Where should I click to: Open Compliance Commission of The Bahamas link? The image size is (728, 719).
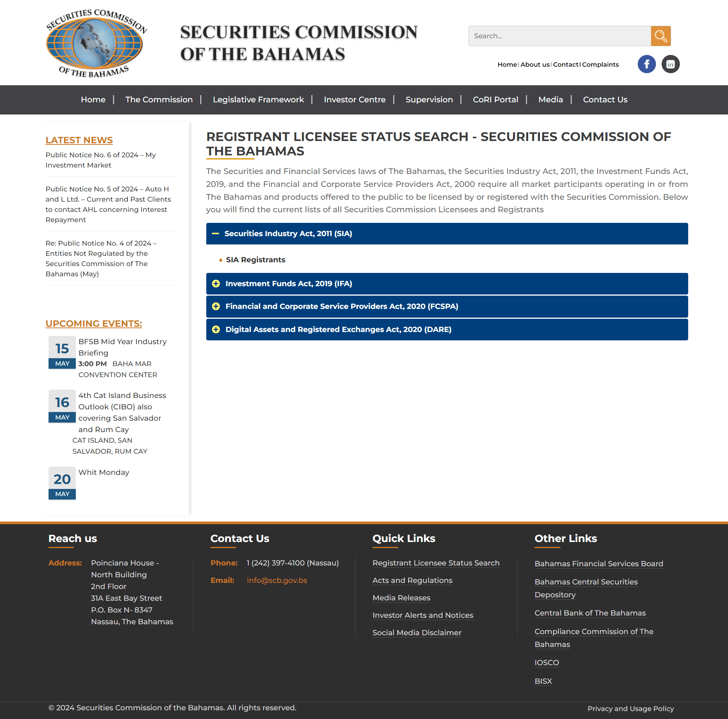pos(594,638)
